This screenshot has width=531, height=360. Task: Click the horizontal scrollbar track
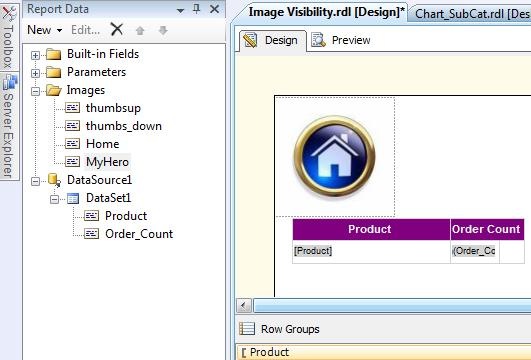392,306
